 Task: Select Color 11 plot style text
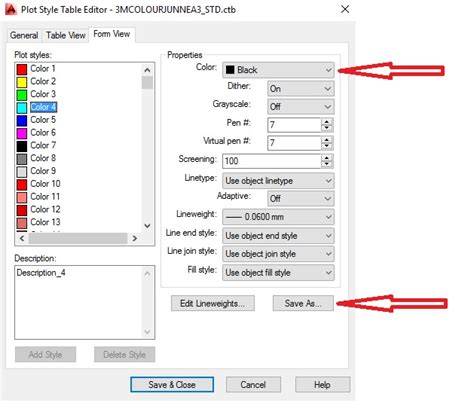(x=45, y=196)
